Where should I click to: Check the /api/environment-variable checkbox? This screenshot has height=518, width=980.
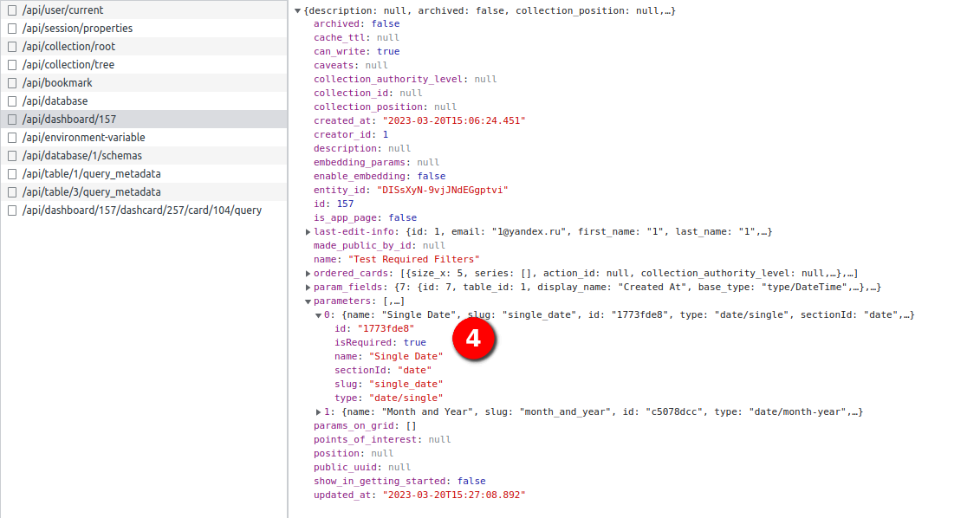[12, 137]
